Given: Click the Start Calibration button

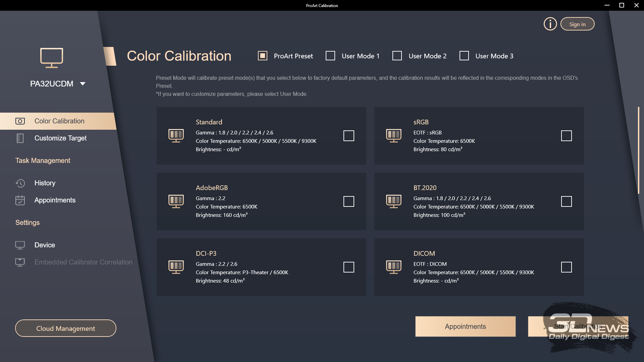Looking at the screenshot, I should coord(578,326).
